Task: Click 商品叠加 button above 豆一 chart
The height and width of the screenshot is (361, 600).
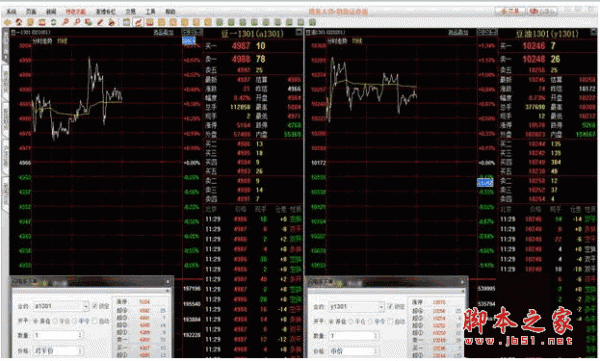Action: [x=163, y=33]
